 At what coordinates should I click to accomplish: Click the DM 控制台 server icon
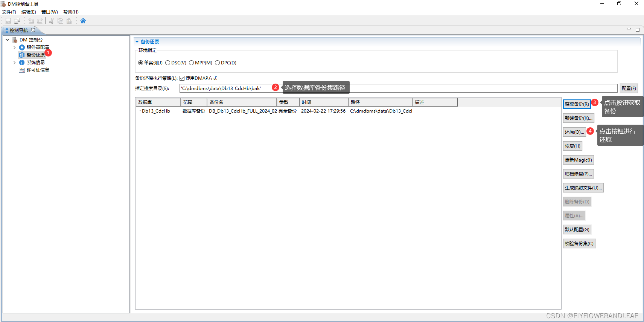pos(15,40)
